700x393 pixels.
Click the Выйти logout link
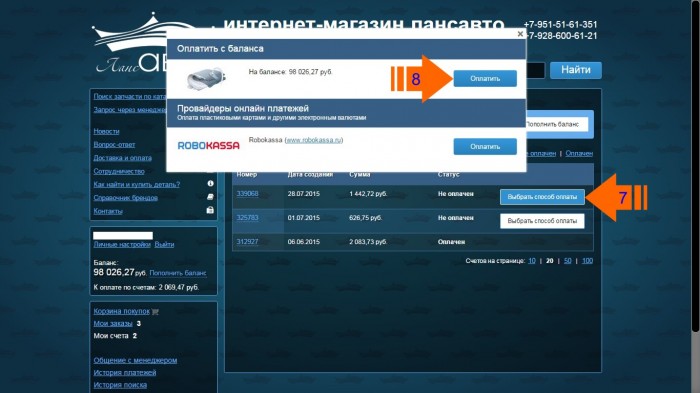pyautogui.click(x=164, y=244)
